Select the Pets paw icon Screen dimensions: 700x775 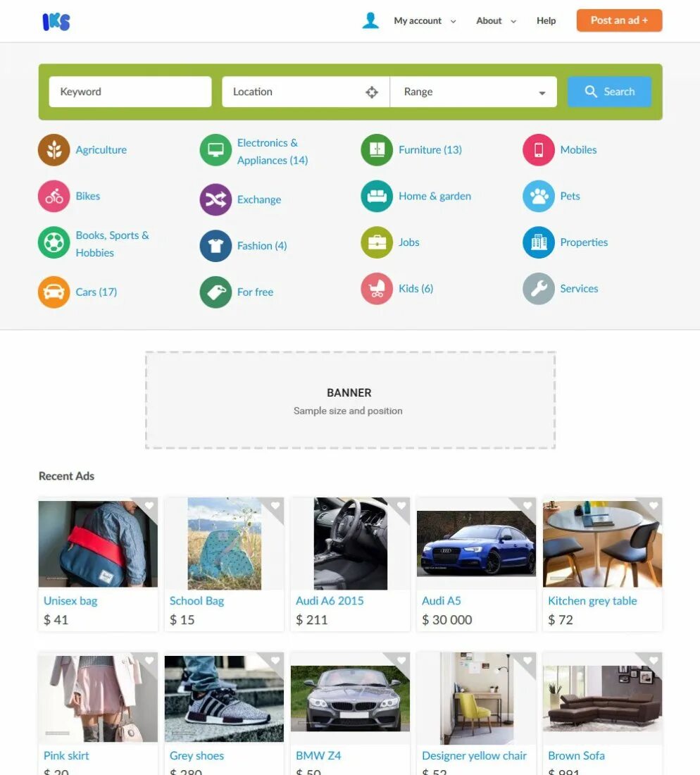tap(539, 196)
